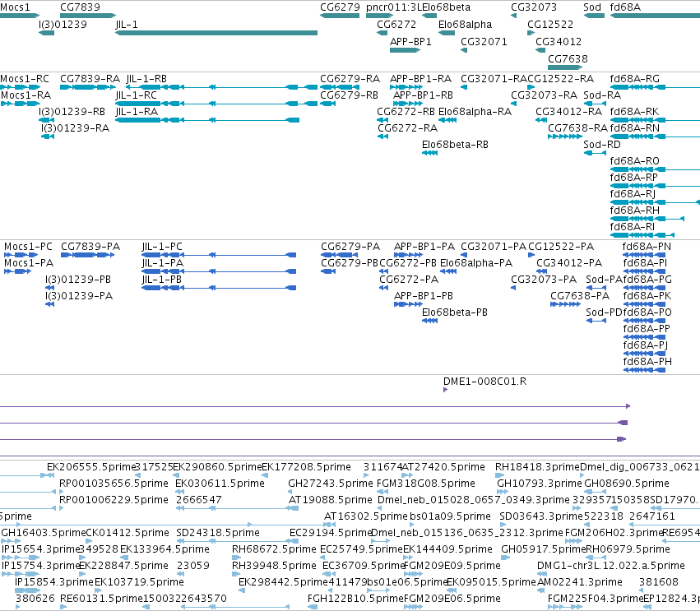The width and height of the screenshot is (700, 611).
Task: Click protein CG7638-PA
Action: click(565, 304)
